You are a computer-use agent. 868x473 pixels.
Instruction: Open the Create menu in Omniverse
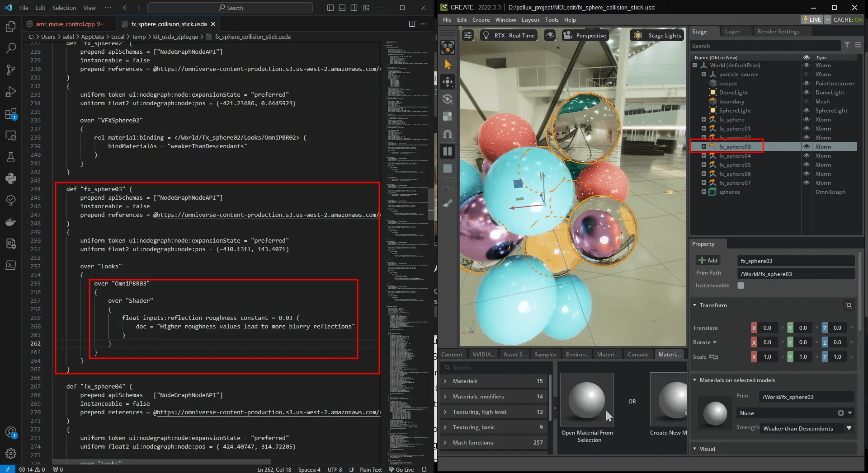481,19
